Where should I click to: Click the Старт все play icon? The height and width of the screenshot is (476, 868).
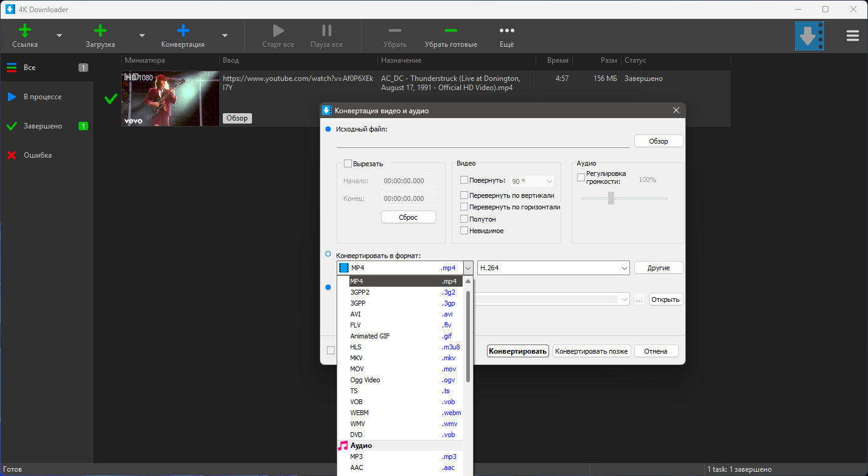pos(278,30)
